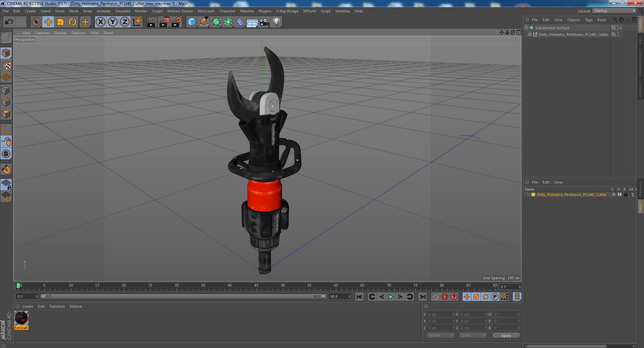Add a floor environment object

tap(252, 22)
